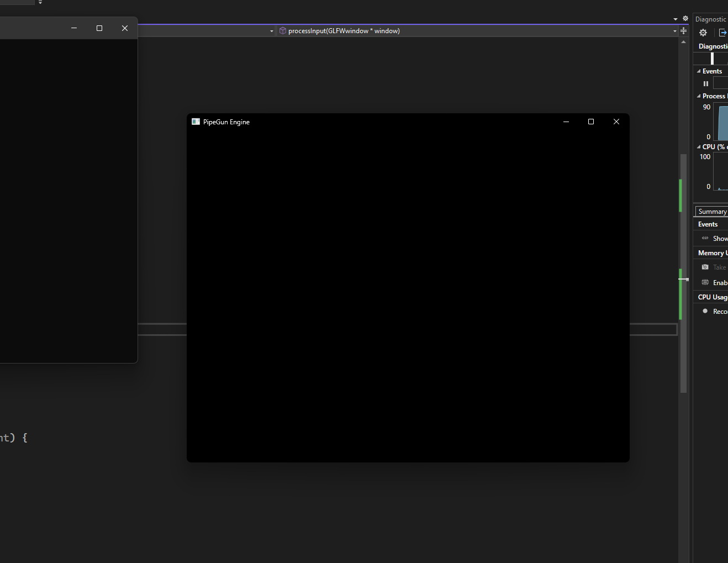Click the Take Snapshot camera icon
Viewport: 728px width, 563px height.
(x=705, y=267)
